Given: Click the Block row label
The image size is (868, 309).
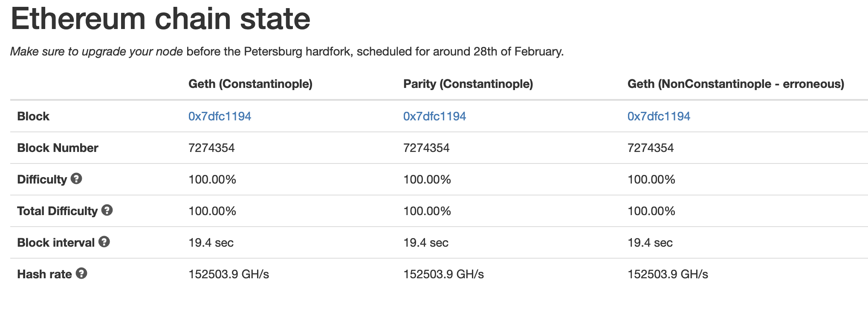Looking at the screenshot, I should (33, 116).
